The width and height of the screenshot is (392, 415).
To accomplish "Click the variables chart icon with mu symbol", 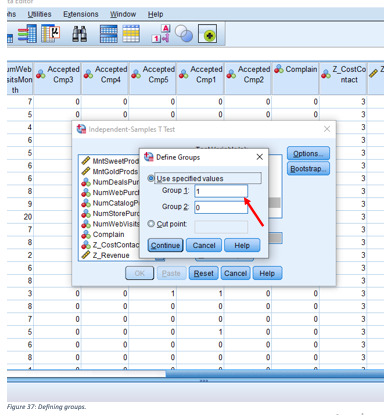I will coord(51,34).
